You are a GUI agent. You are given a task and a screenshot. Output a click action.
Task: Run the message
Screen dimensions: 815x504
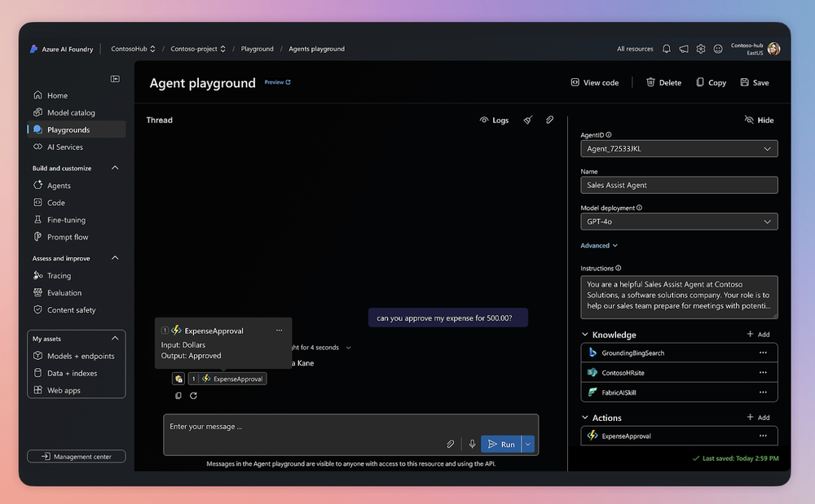(501, 444)
